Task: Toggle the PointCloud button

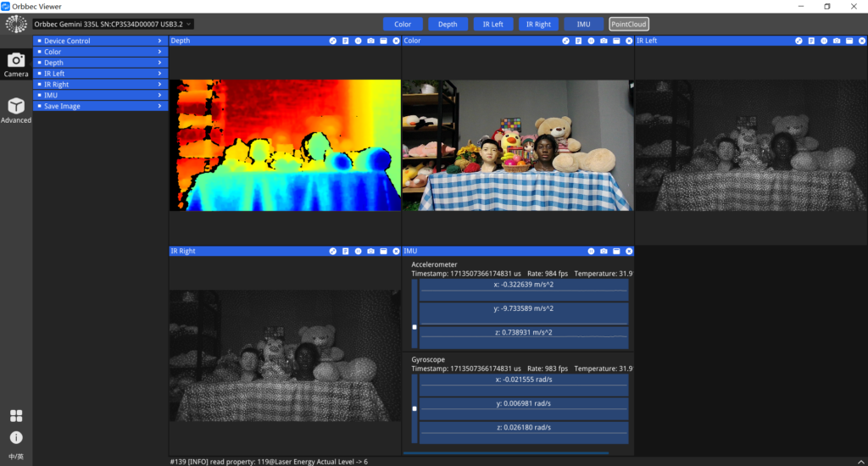Action: pos(628,25)
